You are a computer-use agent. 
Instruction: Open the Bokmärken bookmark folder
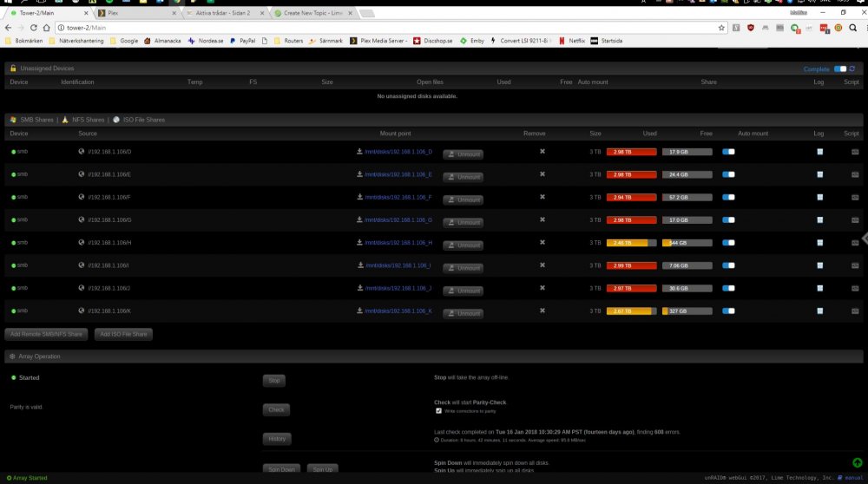(23, 41)
